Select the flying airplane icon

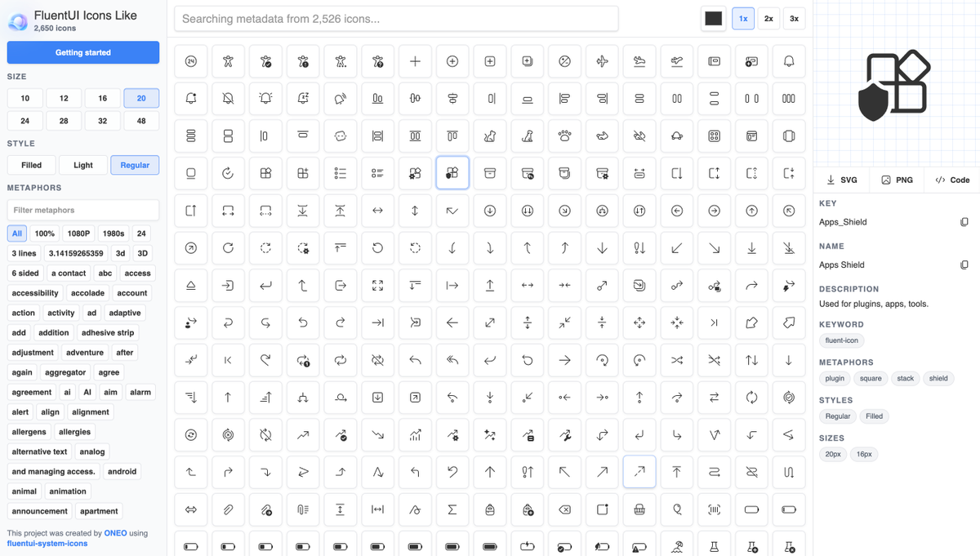click(602, 61)
